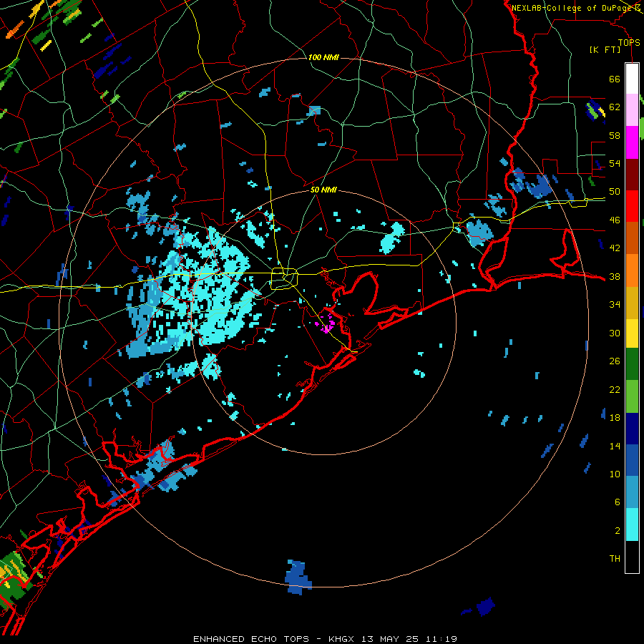Click the magenta echo cluster near radar site
The width and height of the screenshot is (644, 644).
pyautogui.click(x=326, y=323)
